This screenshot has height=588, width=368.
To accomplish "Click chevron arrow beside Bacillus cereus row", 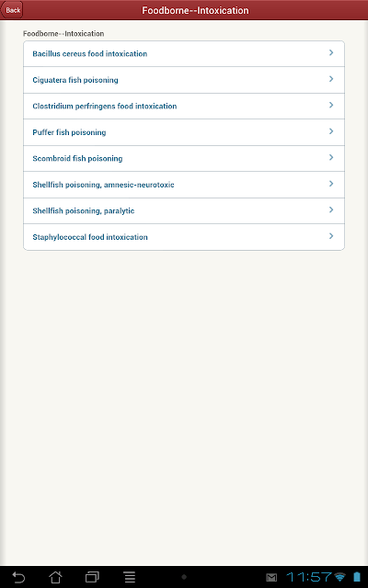I will (331, 53).
